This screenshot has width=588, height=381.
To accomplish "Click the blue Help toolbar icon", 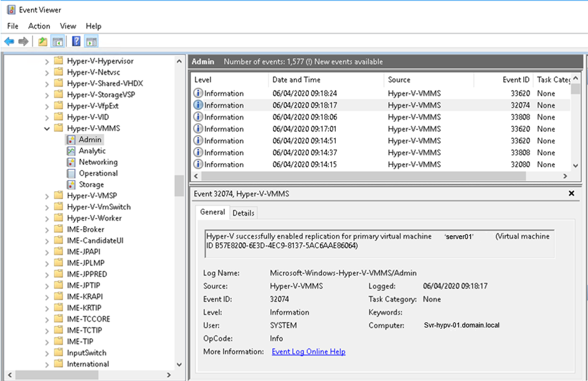I will [x=76, y=42].
